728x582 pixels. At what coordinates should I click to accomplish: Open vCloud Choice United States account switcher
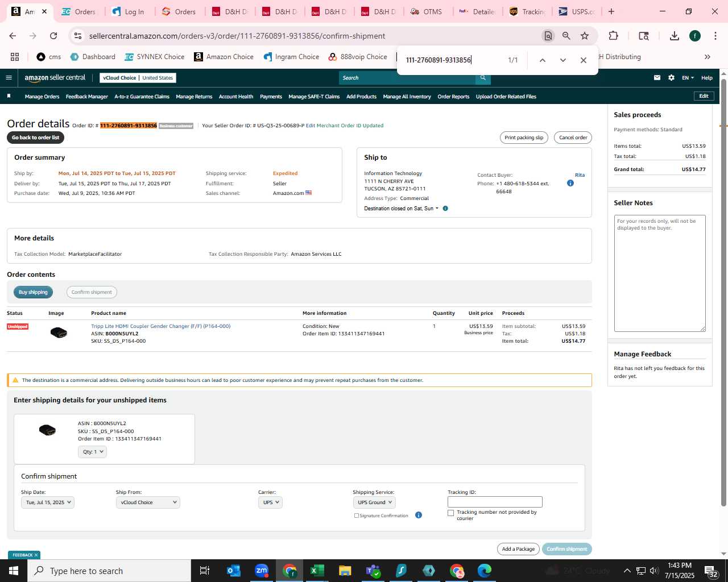click(138, 78)
